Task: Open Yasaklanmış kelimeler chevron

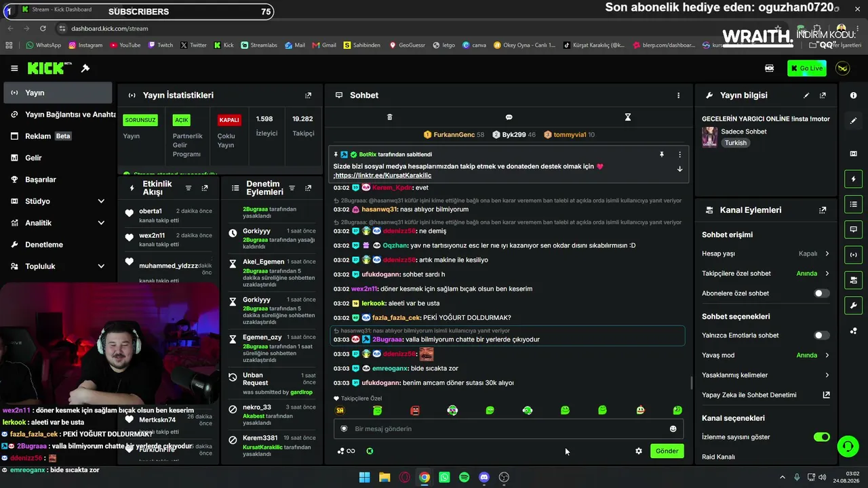Action: click(827, 375)
